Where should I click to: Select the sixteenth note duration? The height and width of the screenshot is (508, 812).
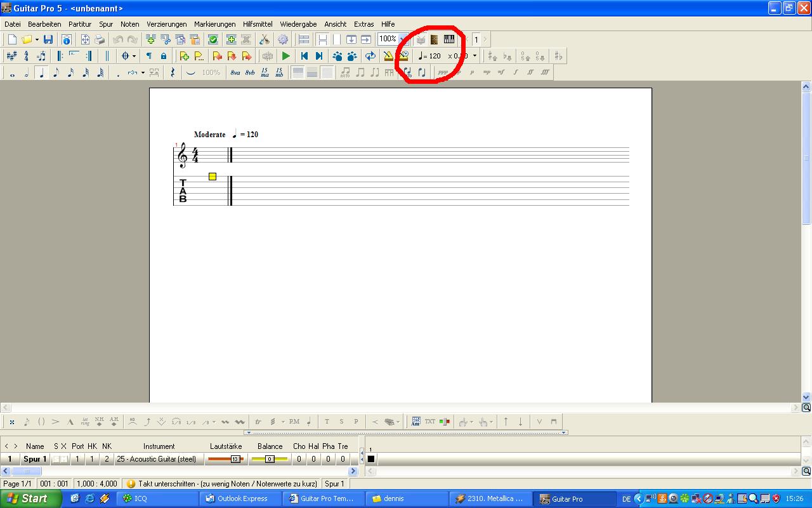(70, 73)
